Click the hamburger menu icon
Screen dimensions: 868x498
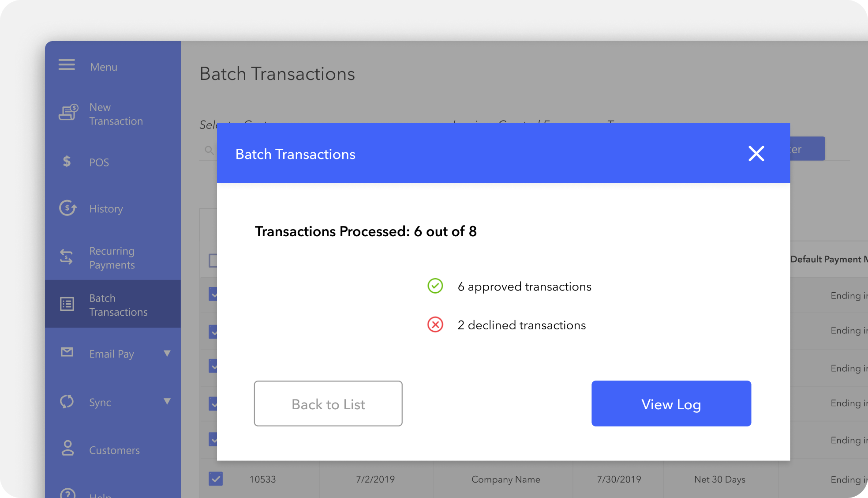point(67,65)
